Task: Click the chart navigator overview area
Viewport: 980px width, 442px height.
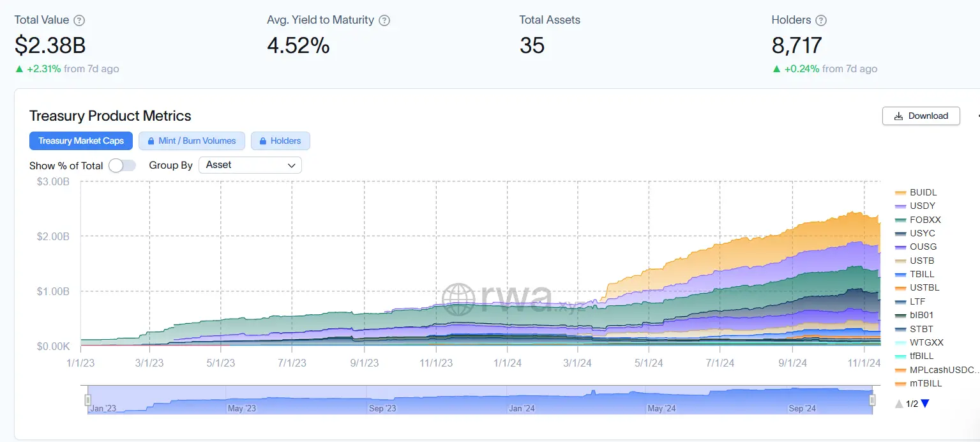Action: (x=479, y=400)
